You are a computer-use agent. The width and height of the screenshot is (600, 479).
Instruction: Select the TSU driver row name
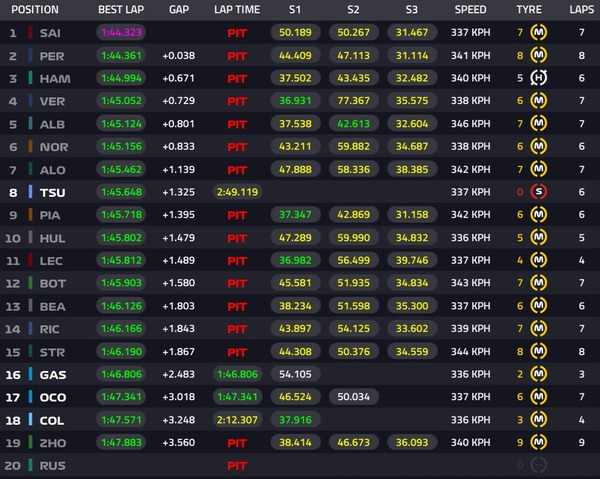point(52,192)
